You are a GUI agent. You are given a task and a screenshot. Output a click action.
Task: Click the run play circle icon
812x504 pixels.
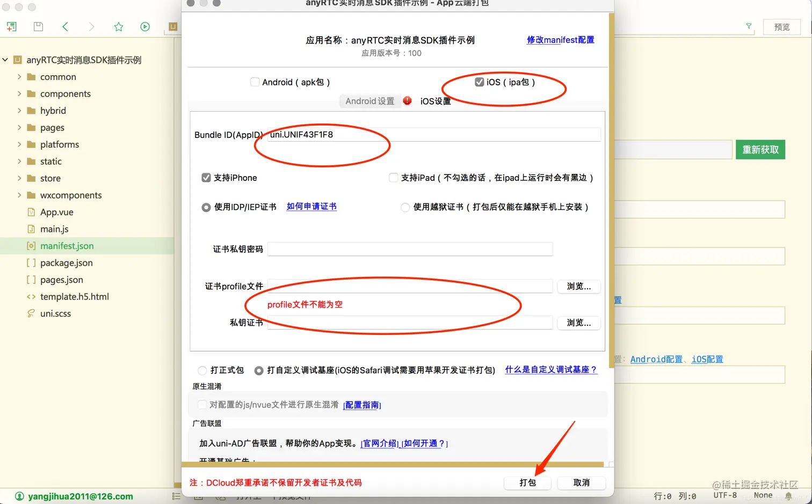(145, 26)
